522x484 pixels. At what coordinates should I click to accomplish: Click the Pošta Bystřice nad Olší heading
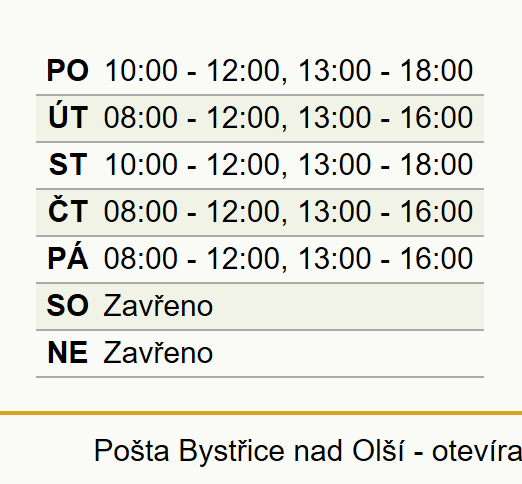pos(249,451)
